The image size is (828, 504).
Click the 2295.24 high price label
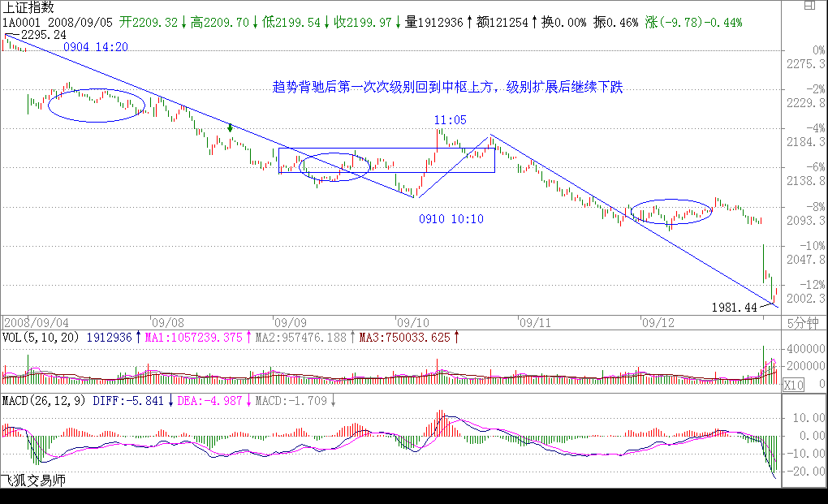[x=43, y=35]
